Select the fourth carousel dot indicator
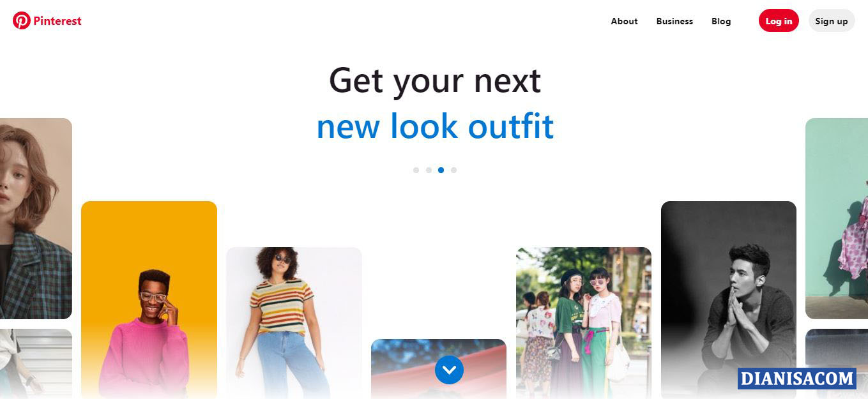 [x=453, y=170]
